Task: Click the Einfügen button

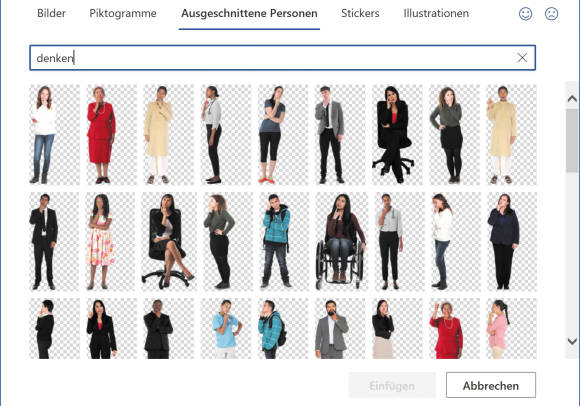Action: point(392,385)
